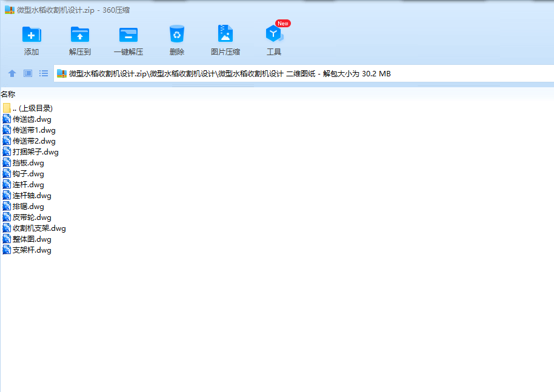Click the file icon beside 钩子.dwg
This screenshot has height=392, width=554.
(x=7, y=173)
